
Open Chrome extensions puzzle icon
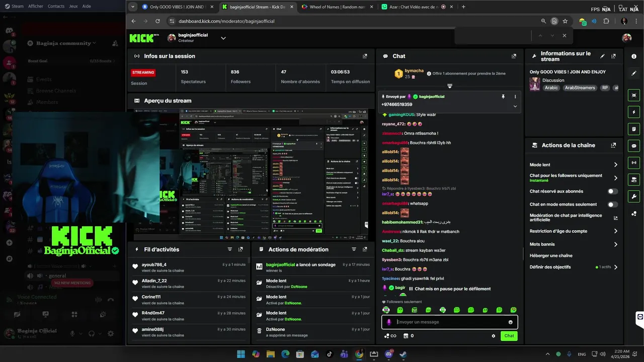pyautogui.click(x=606, y=21)
